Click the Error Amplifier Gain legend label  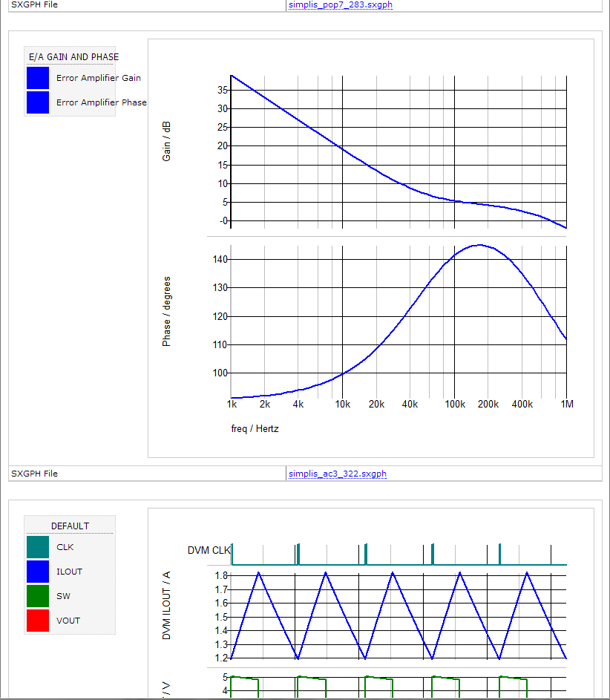(x=99, y=78)
